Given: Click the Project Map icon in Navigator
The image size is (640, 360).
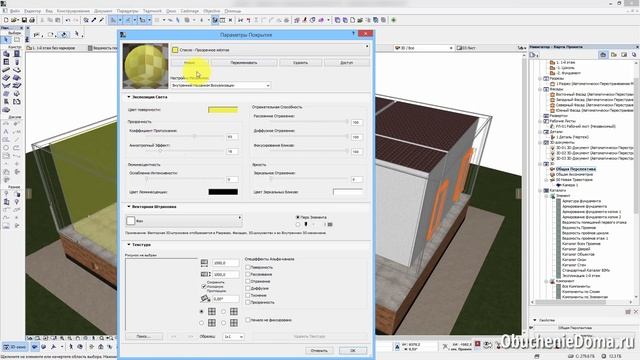Looking at the screenshot, I should 603,55.
